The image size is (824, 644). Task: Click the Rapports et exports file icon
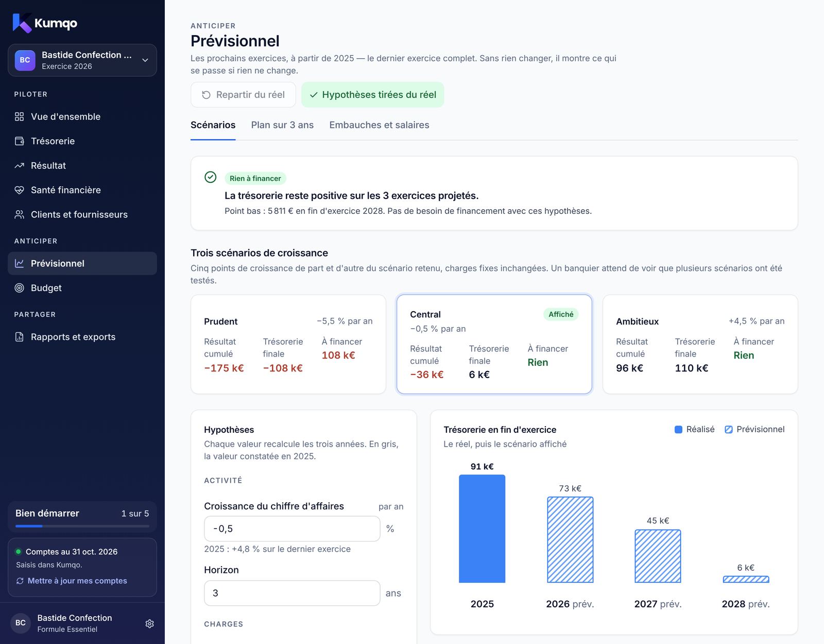coord(19,337)
